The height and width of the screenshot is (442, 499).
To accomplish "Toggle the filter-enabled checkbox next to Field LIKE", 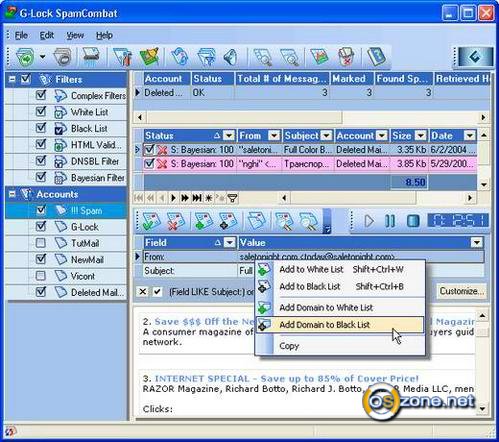I will click(157, 292).
